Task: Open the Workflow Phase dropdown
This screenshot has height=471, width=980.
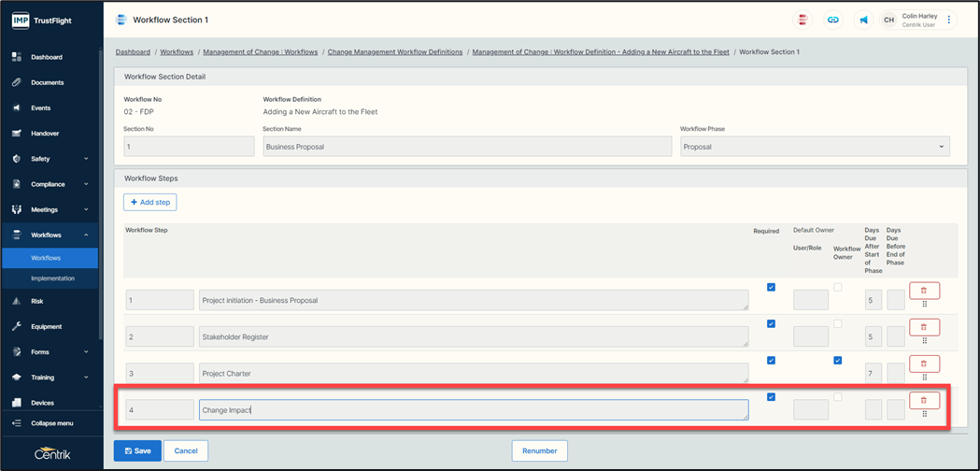Action: (x=814, y=147)
